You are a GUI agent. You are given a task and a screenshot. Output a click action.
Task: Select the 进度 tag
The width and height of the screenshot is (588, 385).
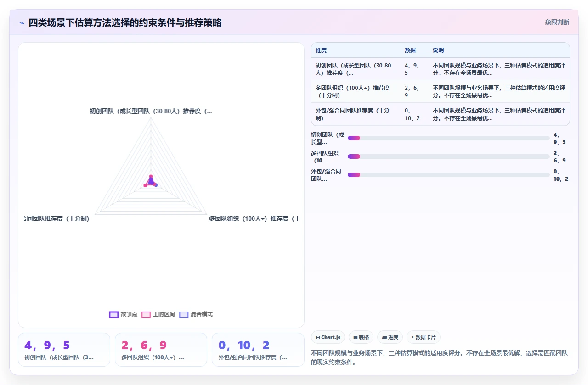390,337
